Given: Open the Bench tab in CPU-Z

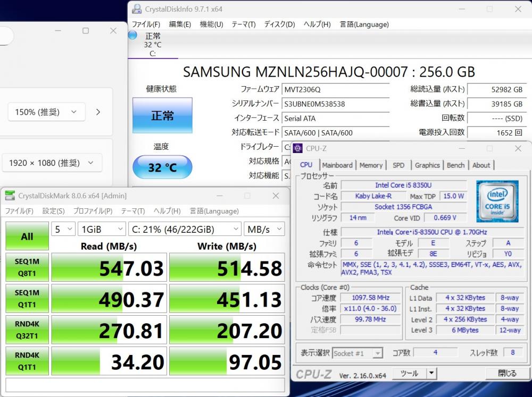Looking at the screenshot, I should coord(455,165).
